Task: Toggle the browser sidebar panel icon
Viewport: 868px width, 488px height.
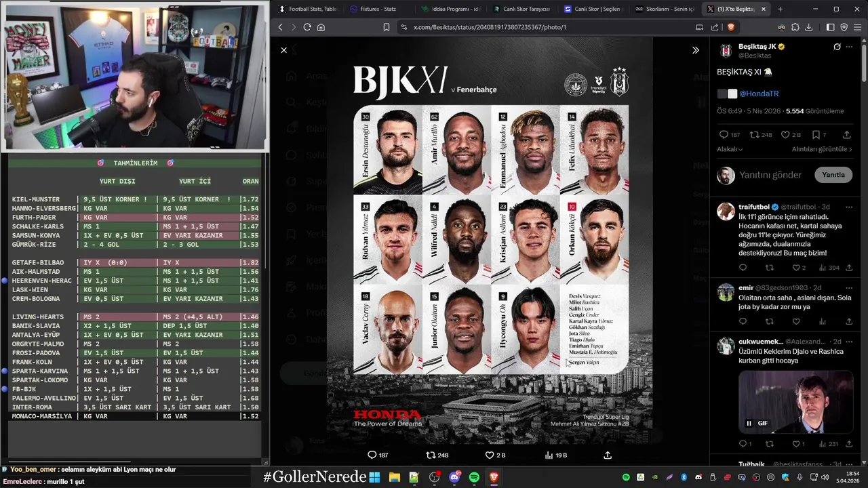Action: tap(831, 27)
